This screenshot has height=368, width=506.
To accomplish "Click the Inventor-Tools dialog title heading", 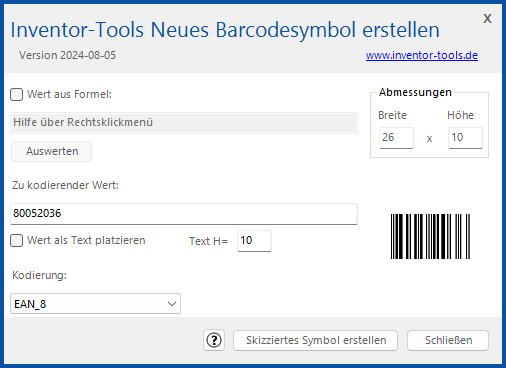I will pos(225,30).
